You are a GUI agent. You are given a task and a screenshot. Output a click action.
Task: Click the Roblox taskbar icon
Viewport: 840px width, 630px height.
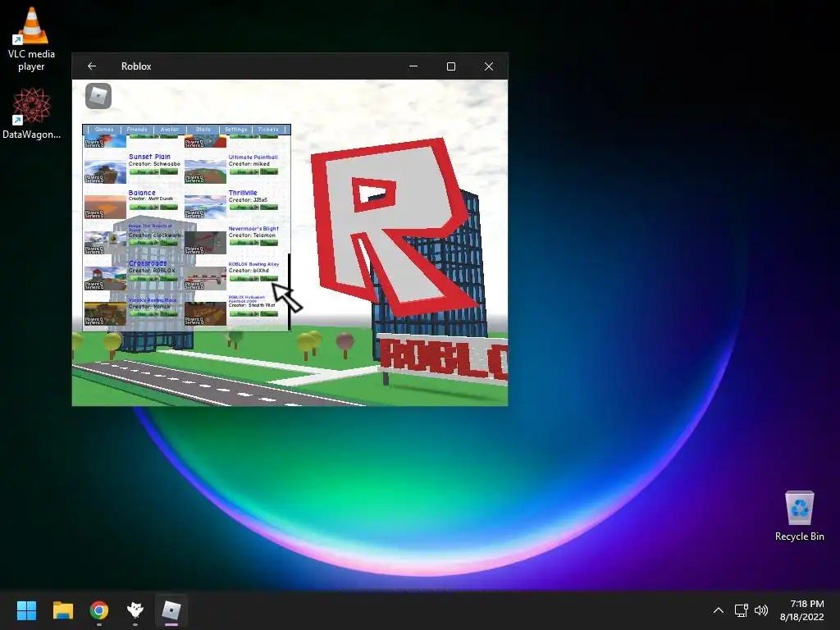pos(171,610)
